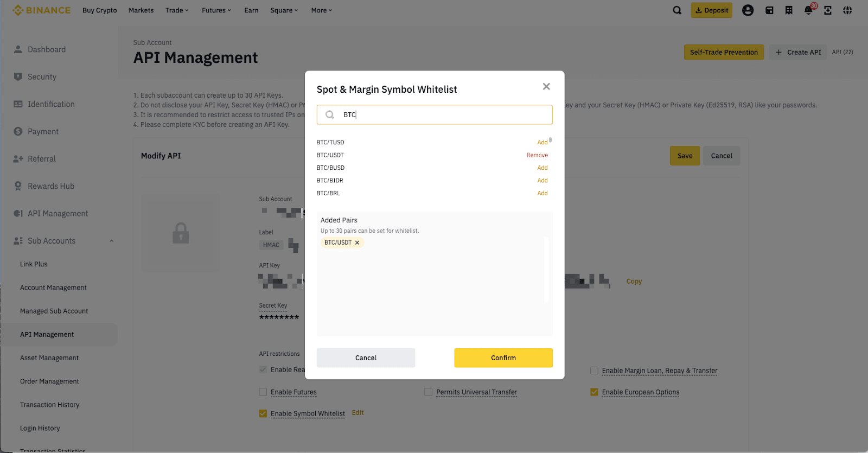Click the Rewards Hub medal icon
This screenshot has height=453, width=868.
[18, 186]
